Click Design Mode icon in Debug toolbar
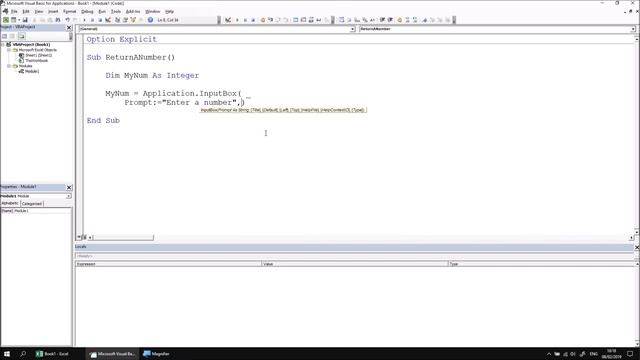This screenshot has height=360, width=640. [x=228, y=20]
